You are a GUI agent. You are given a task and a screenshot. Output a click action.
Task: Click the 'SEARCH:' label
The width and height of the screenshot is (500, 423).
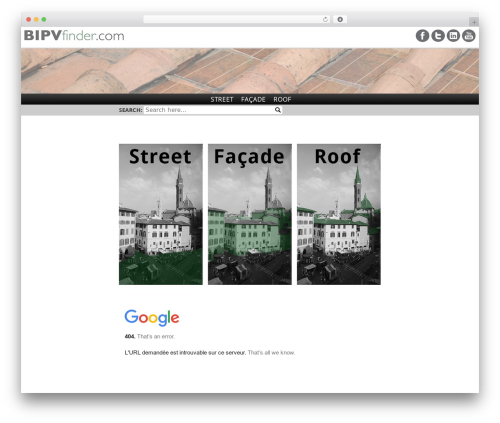(x=130, y=110)
